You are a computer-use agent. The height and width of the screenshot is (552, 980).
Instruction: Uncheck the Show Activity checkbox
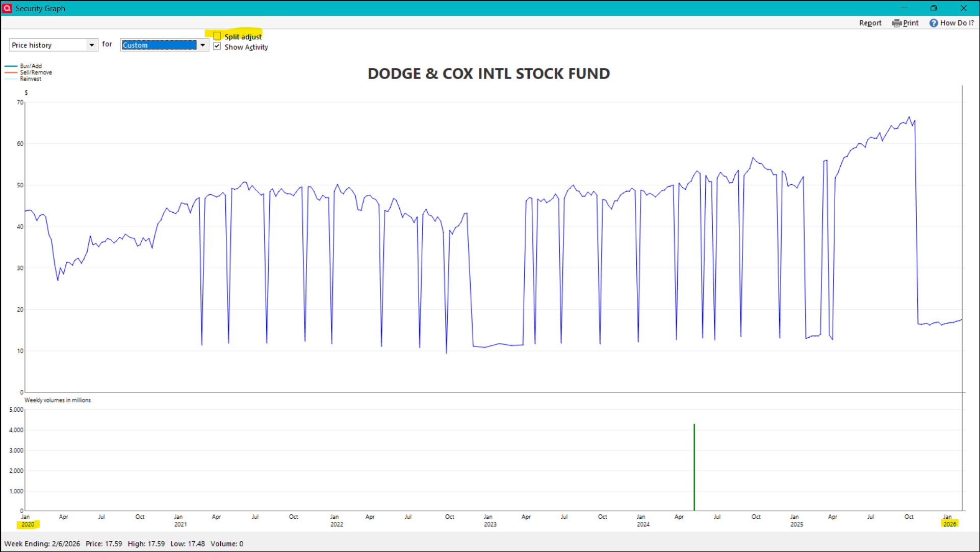coord(217,46)
